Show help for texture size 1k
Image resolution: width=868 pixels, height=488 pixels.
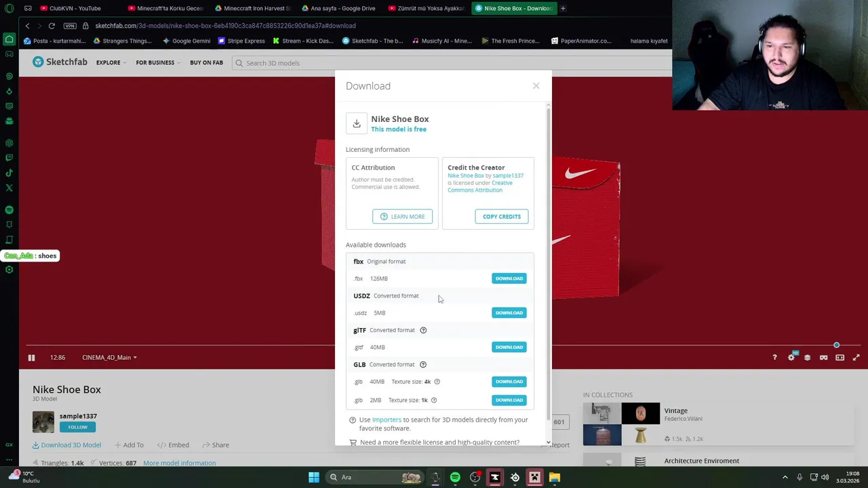434,400
